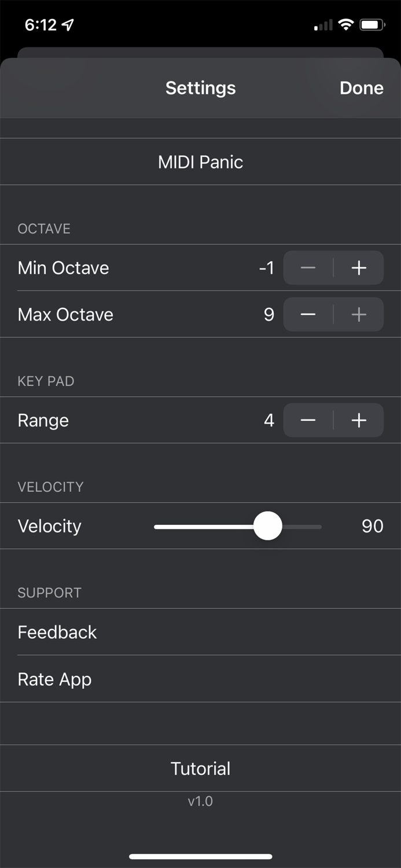Tap the home indicator bar
The width and height of the screenshot is (401, 868).
(x=200, y=856)
